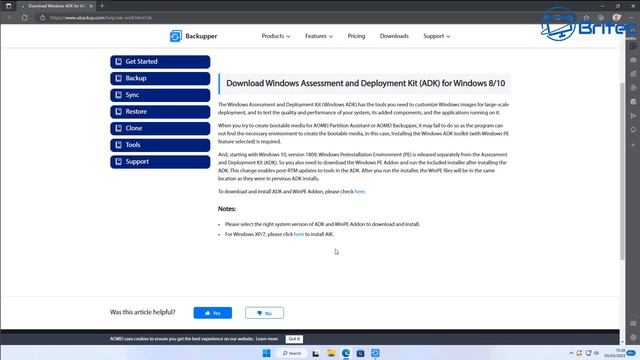Go to the Pricing page

coord(356,36)
